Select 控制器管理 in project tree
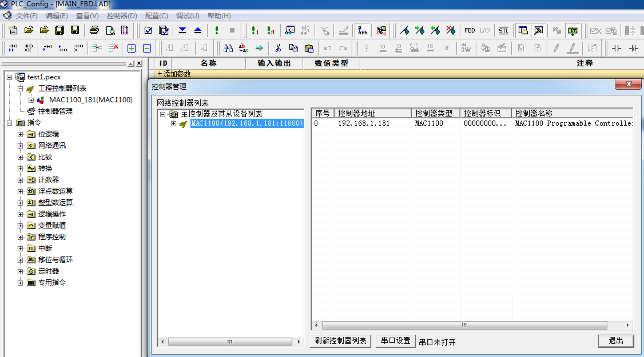Image resolution: width=644 pixels, height=357 pixels. (55, 111)
